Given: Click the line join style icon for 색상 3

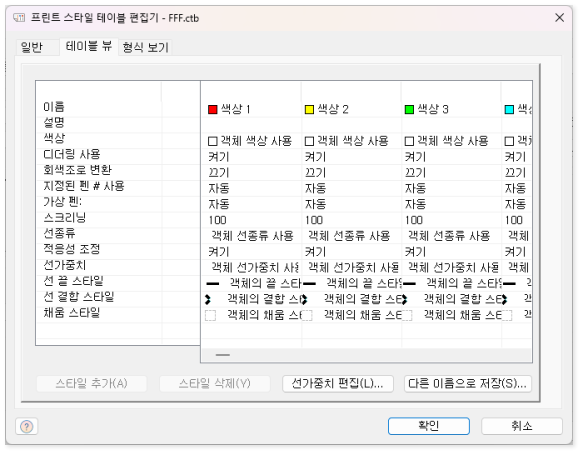Looking at the screenshot, I should [x=404, y=299].
